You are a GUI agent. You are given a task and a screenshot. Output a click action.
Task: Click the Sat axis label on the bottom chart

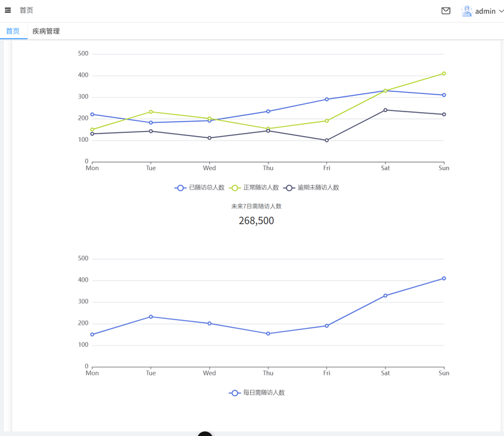(x=385, y=373)
